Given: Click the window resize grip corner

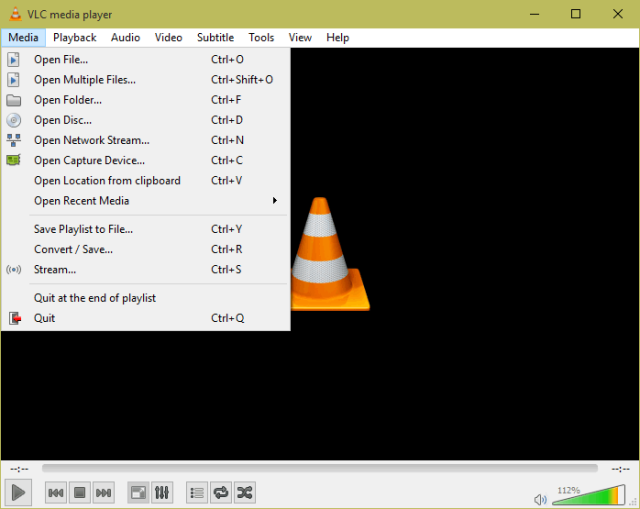Looking at the screenshot, I should (635, 504).
